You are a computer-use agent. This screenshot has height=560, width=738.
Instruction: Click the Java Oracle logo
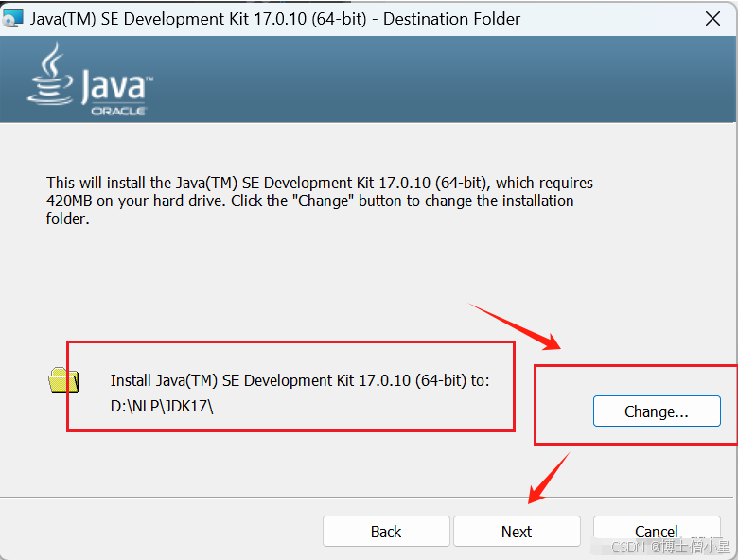pos(91,79)
